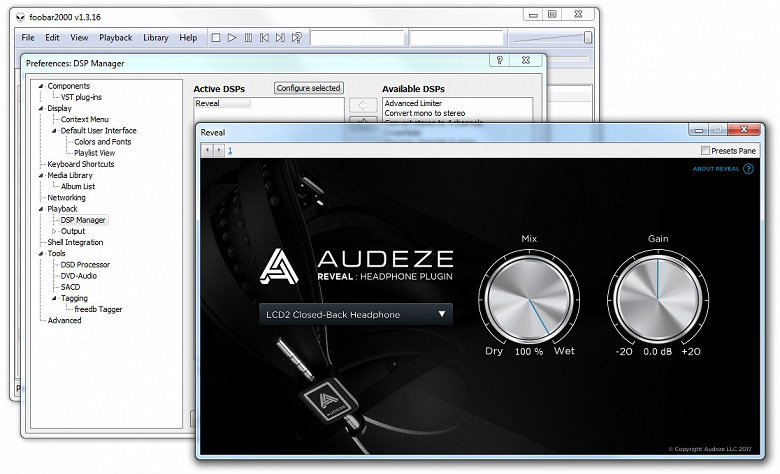Image resolution: width=780 pixels, height=474 pixels.
Task: Open the File menu
Action: point(28,38)
